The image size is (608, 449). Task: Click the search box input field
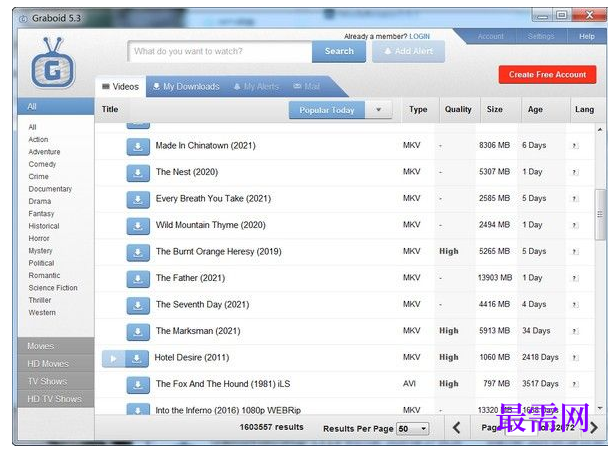pos(220,52)
